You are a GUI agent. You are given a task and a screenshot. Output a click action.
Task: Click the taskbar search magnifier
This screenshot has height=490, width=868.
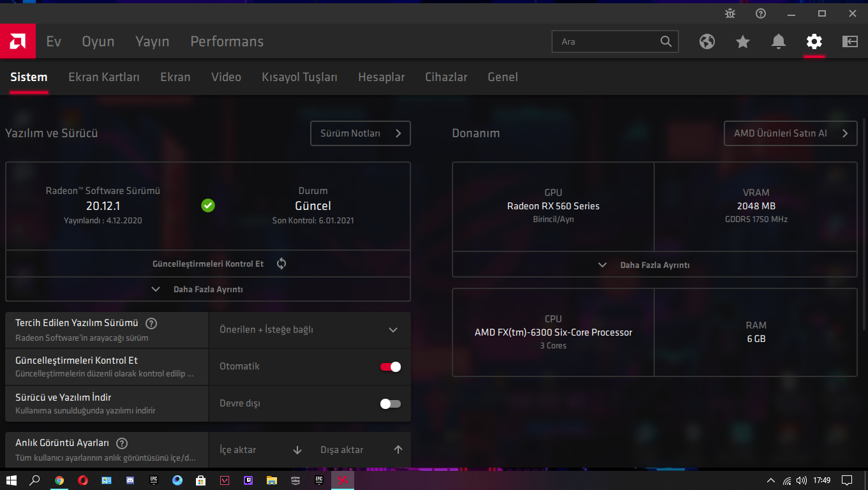click(34, 480)
